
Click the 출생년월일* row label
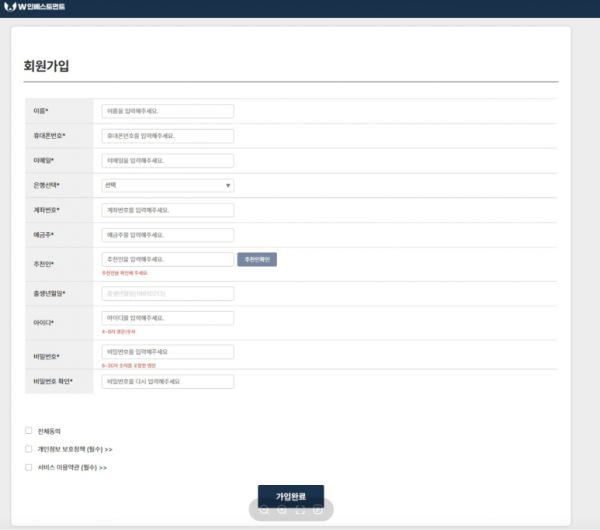pyautogui.click(x=49, y=294)
